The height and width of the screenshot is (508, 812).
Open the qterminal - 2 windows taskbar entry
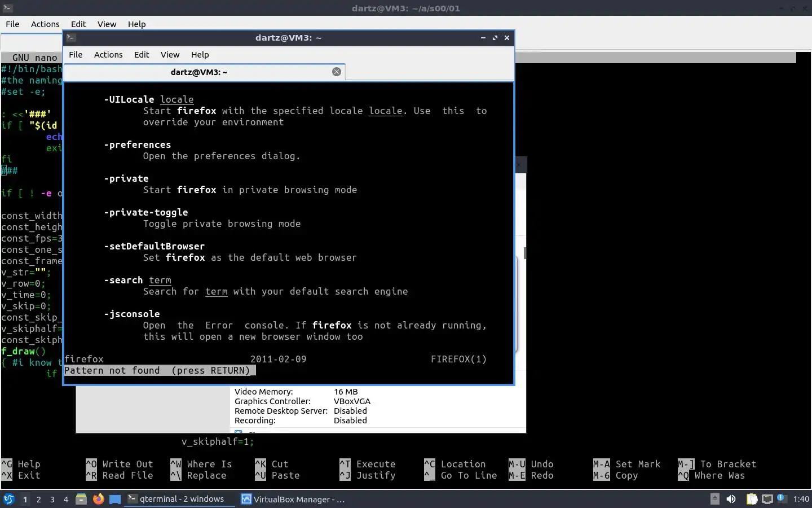point(180,499)
